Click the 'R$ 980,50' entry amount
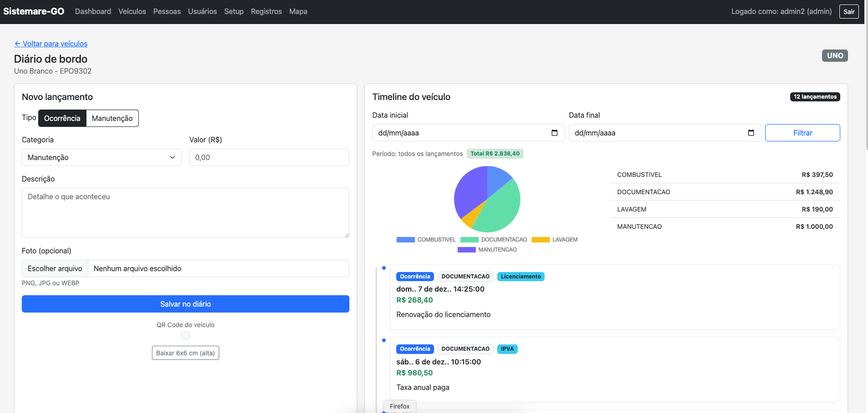 pos(414,373)
